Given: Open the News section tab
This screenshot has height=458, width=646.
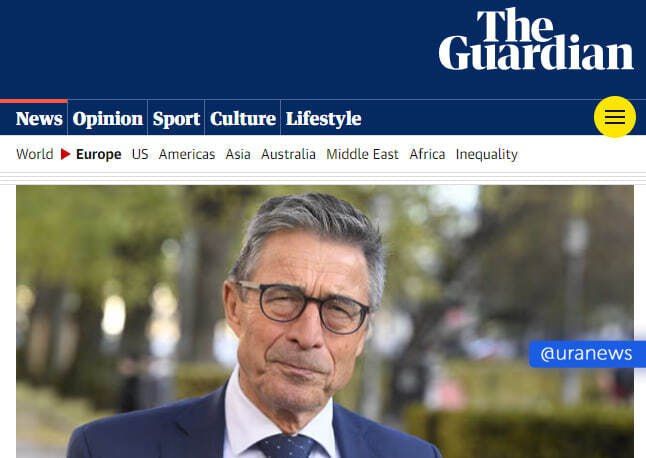Looking at the screenshot, I should pos(39,119).
